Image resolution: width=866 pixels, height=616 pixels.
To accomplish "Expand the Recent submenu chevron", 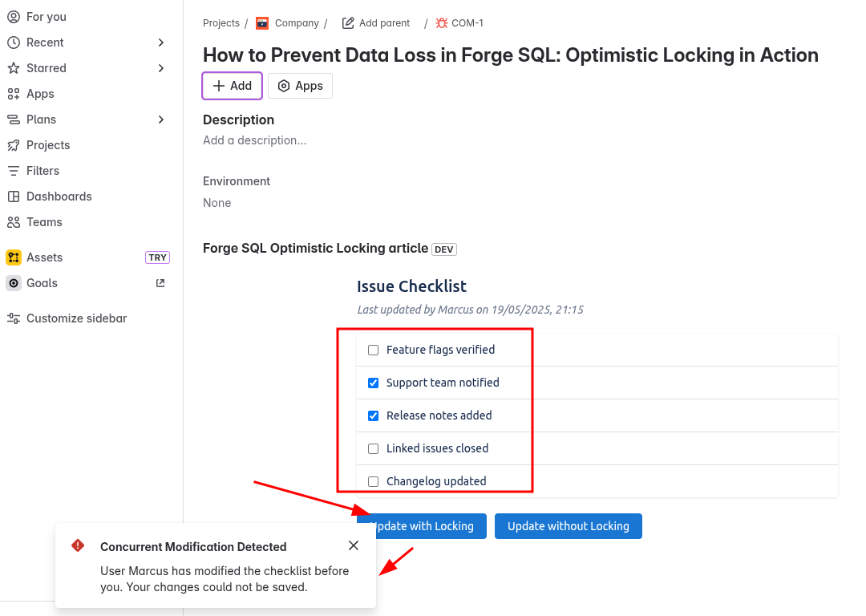I will pos(160,43).
